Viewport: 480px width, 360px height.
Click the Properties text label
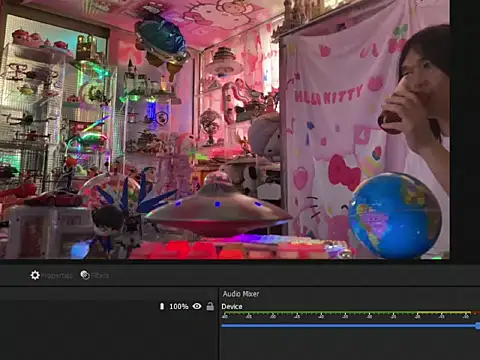(57, 276)
